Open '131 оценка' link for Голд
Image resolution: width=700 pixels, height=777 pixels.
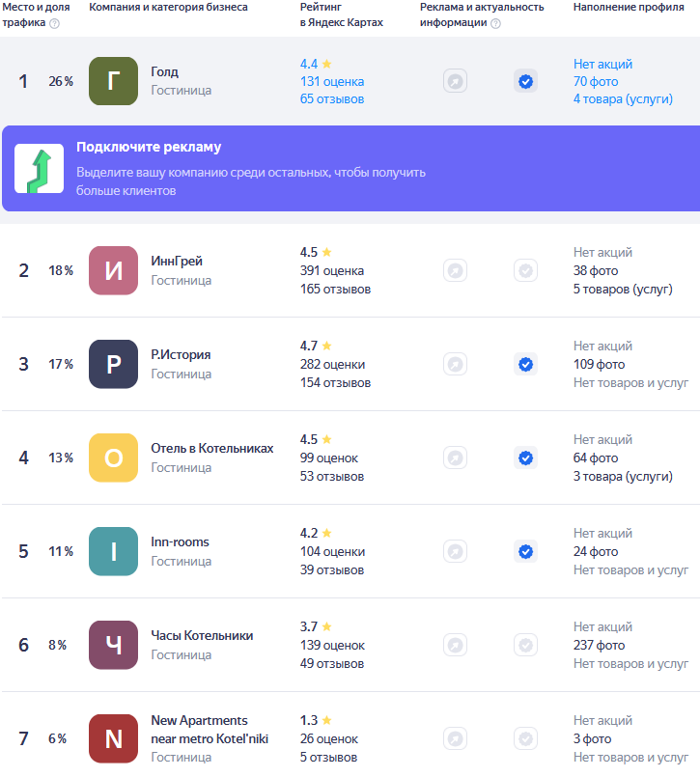coord(332,81)
